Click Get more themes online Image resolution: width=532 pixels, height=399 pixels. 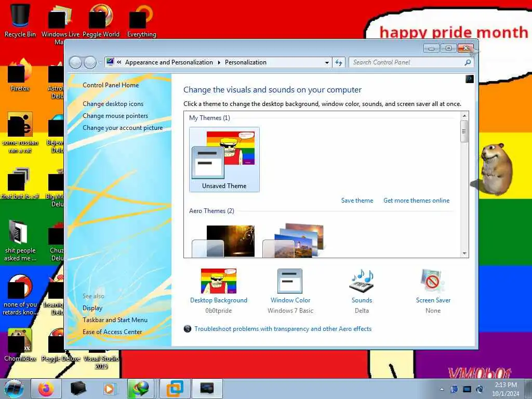coord(416,201)
